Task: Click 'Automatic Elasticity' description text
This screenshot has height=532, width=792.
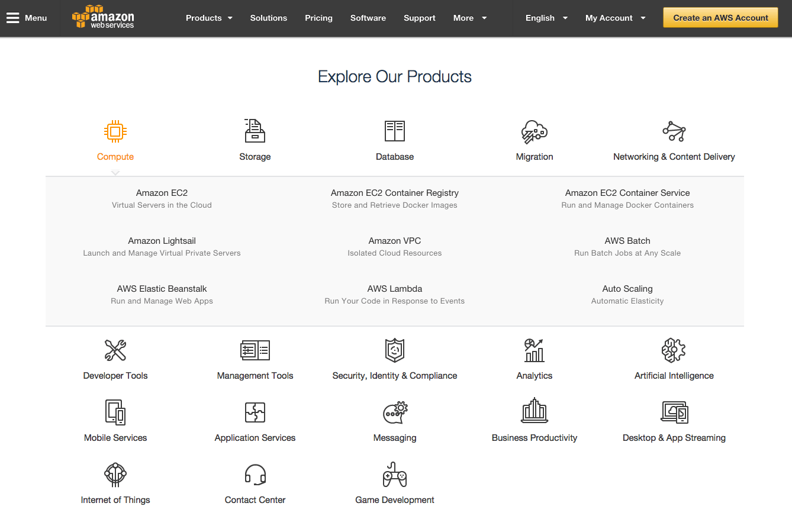Action: pos(627,301)
